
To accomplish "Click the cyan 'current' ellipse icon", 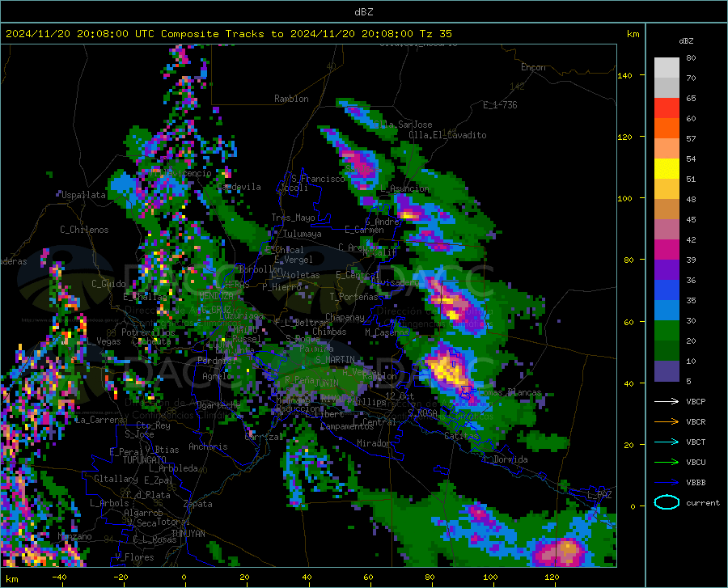I will [667, 502].
